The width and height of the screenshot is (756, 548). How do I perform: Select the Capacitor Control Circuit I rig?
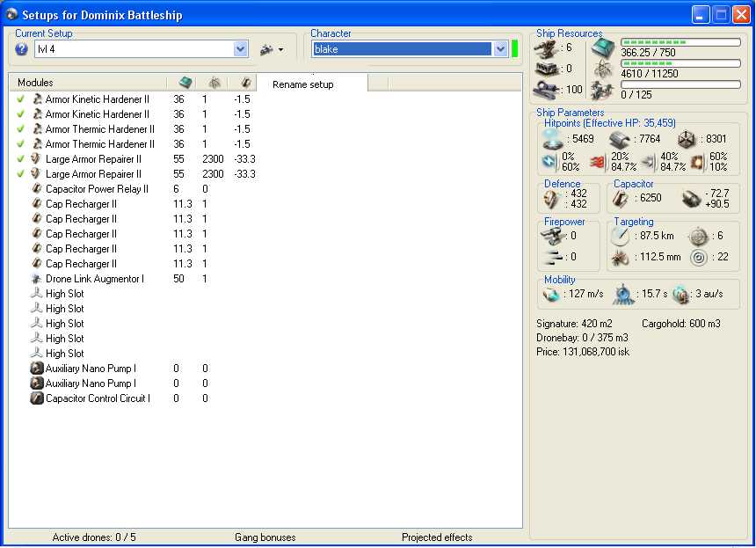(x=98, y=398)
